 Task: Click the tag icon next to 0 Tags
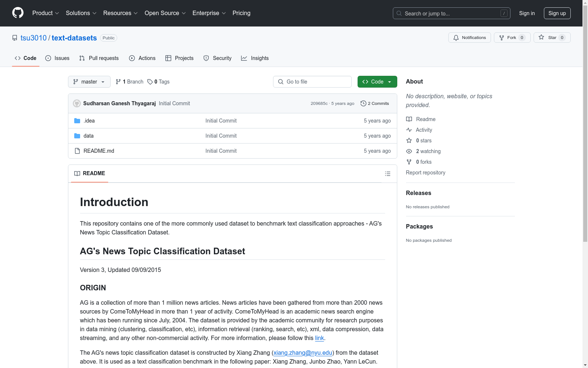tap(150, 82)
